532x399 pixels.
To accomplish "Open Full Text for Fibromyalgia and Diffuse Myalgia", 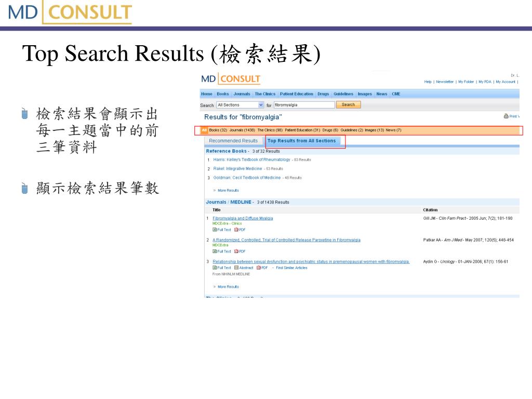I will (221, 230).
